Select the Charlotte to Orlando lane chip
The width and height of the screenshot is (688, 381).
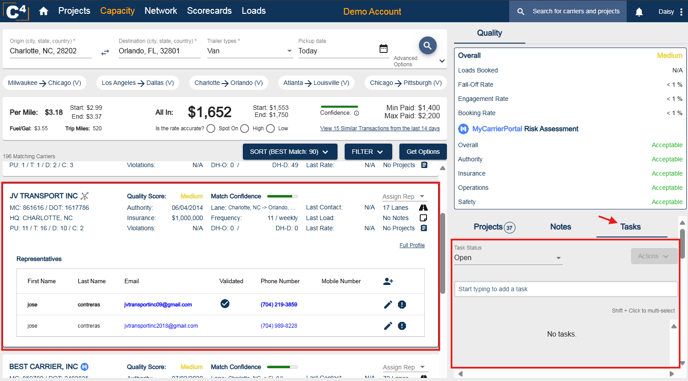click(229, 83)
